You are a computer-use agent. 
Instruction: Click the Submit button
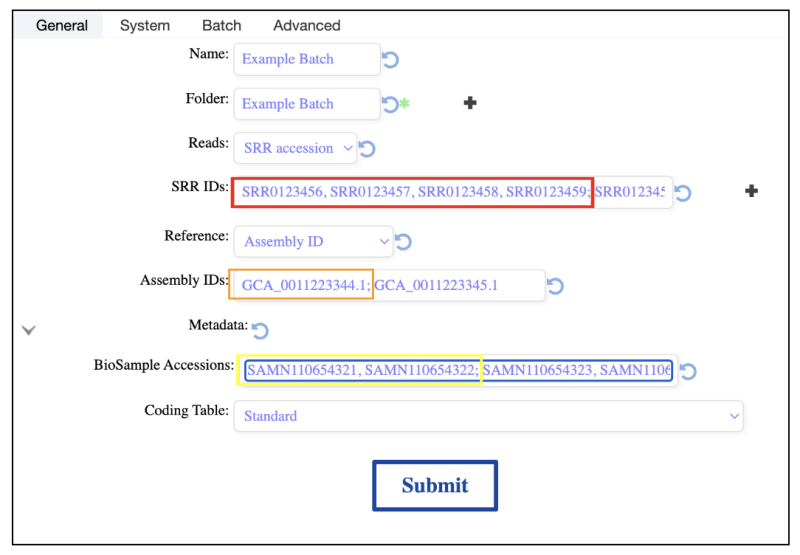[x=435, y=486]
